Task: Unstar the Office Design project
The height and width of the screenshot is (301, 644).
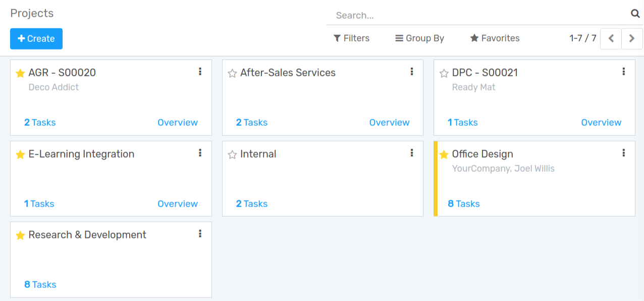Action: click(x=444, y=155)
